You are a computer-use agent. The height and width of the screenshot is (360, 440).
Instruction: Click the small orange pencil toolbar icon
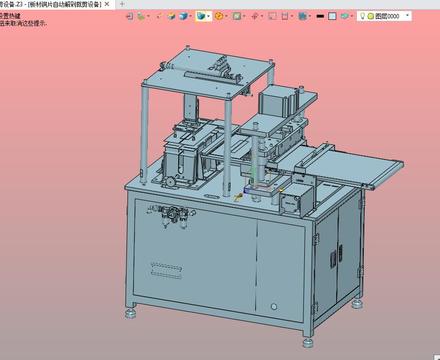point(159,16)
